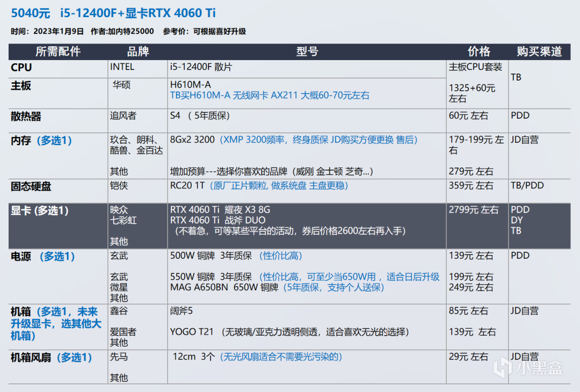Click the '8Gx2 3200' memory model text
This screenshot has height=392, width=580.
(x=192, y=140)
